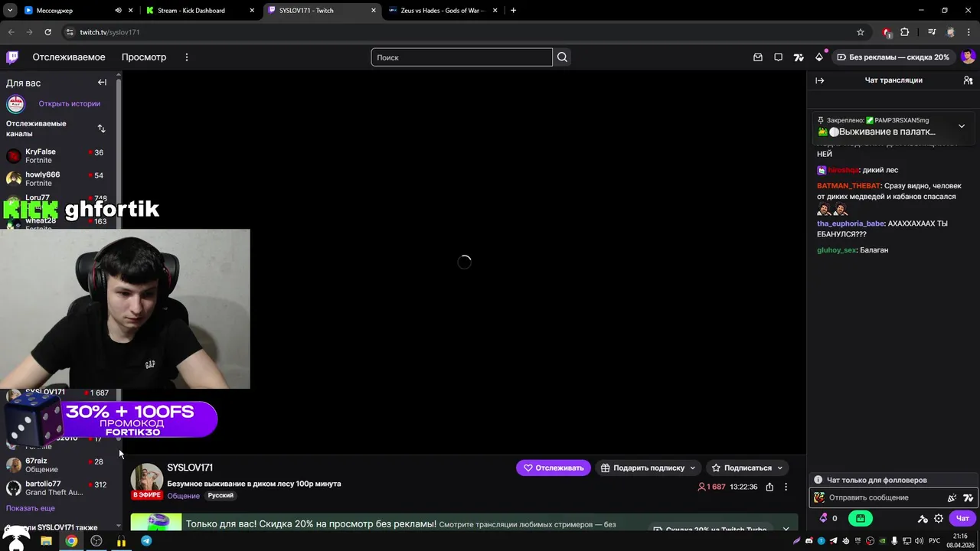Open the three-dot navigation menu

186,57
